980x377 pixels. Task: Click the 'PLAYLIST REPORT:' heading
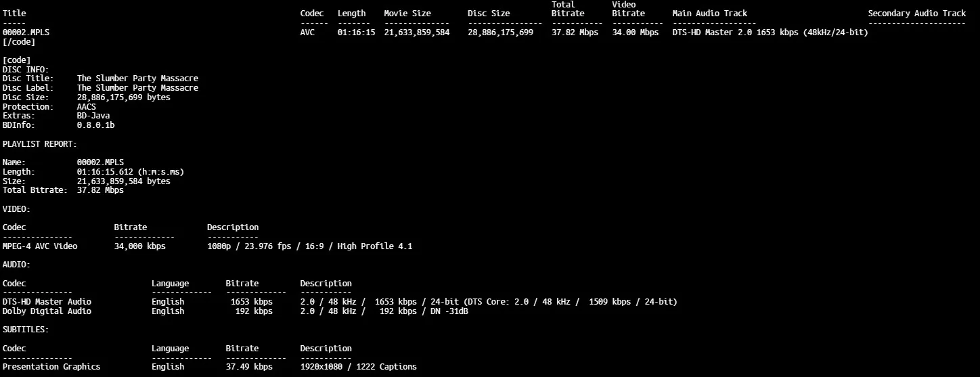tap(40, 144)
